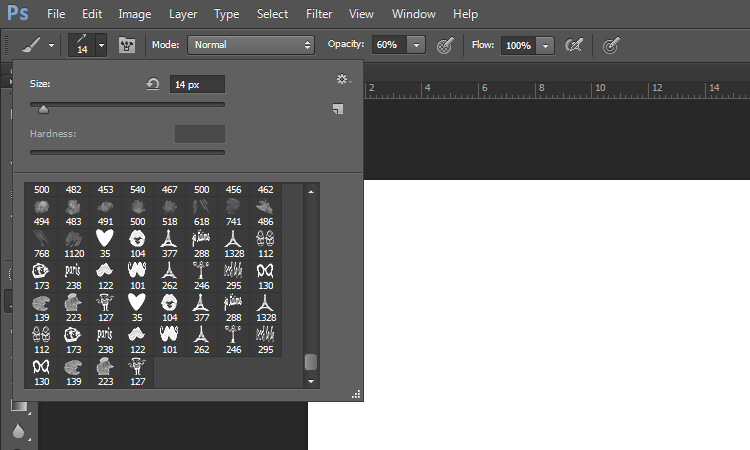Click the brush picker resize grip
Viewport: 750px width, 450px height.
pyautogui.click(x=356, y=395)
